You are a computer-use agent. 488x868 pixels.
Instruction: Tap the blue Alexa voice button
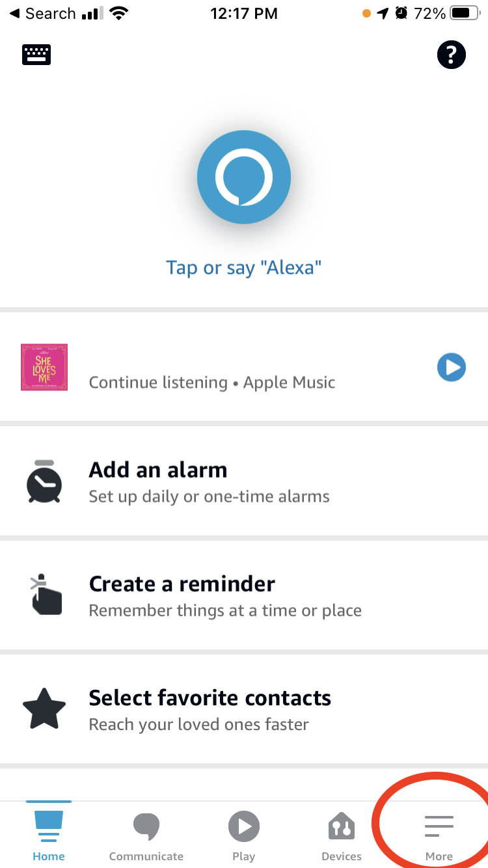coord(244,177)
